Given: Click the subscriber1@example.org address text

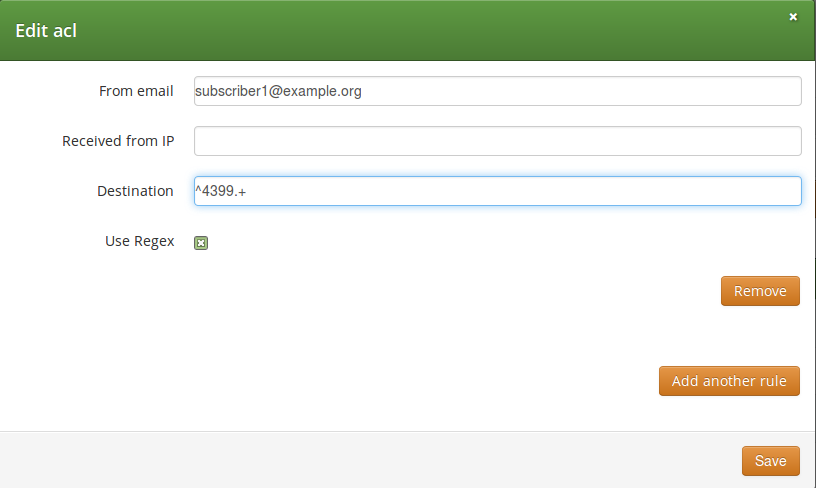Looking at the screenshot, I should coord(278,91).
